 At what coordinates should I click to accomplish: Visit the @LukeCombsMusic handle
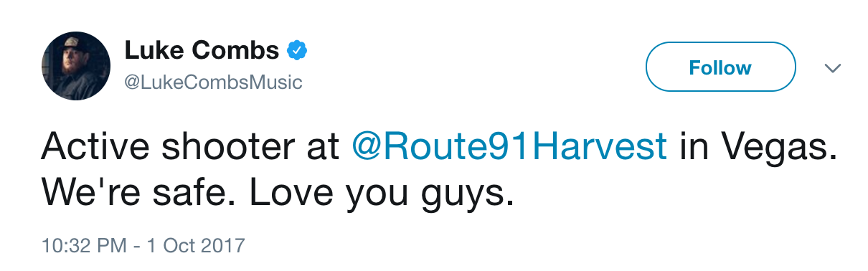click(213, 82)
